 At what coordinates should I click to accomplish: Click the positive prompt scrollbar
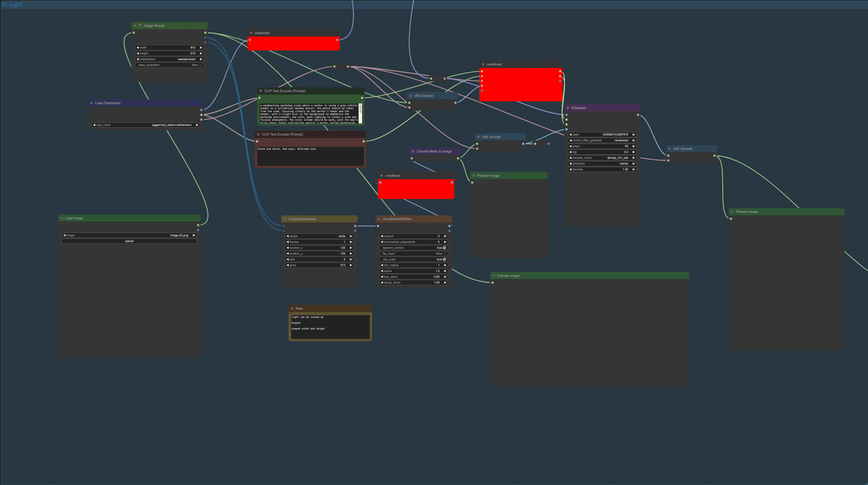(x=360, y=113)
